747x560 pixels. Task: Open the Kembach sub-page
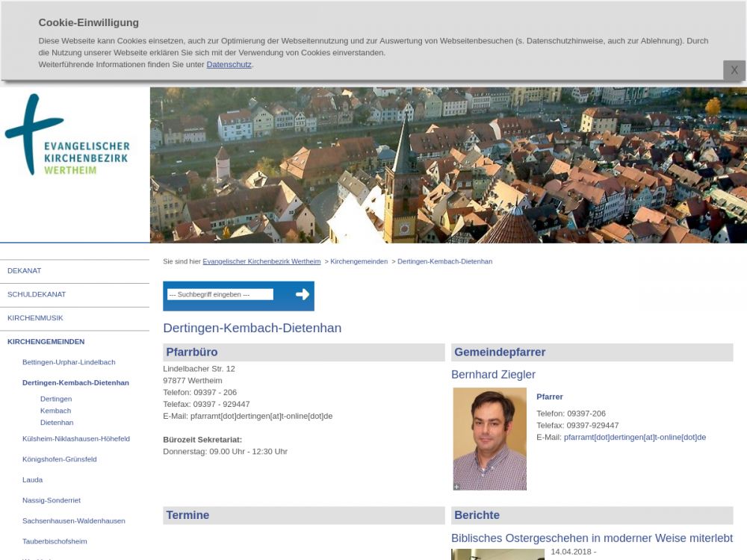click(55, 411)
